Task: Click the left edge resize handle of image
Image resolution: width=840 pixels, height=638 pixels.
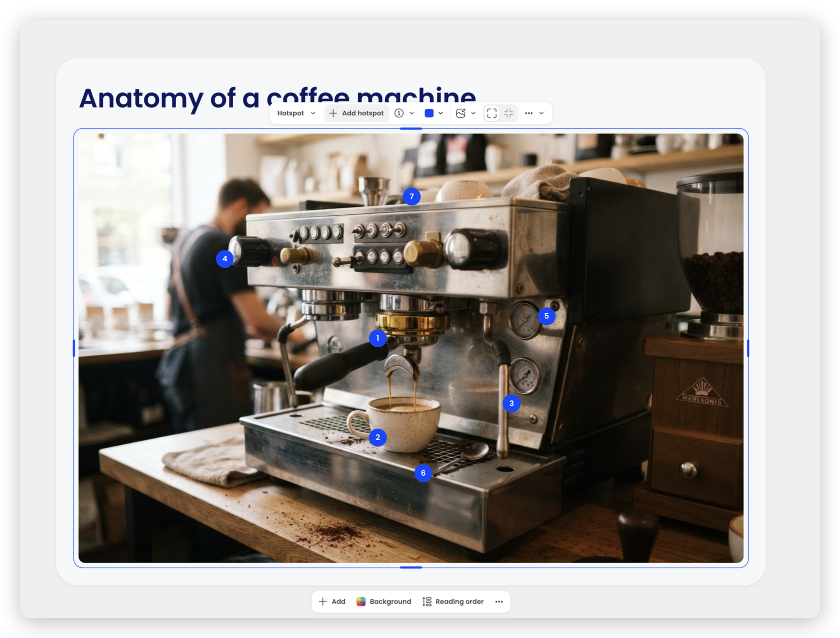Action: point(74,348)
